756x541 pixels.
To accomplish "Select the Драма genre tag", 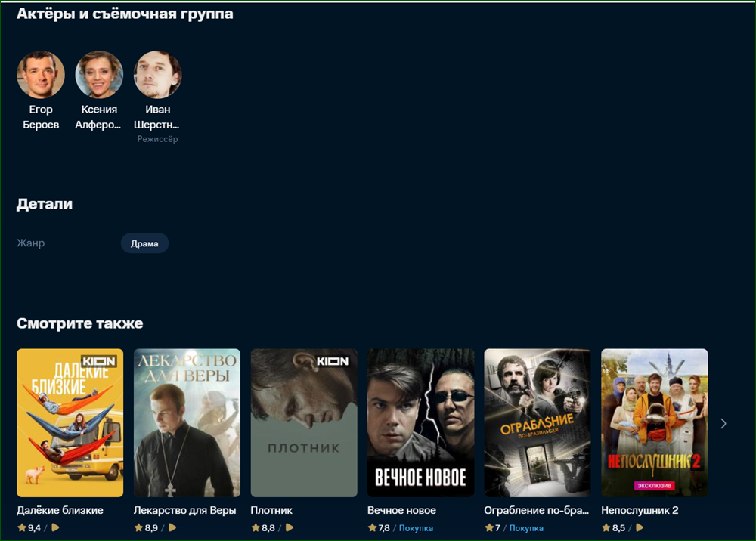I will (x=144, y=243).
